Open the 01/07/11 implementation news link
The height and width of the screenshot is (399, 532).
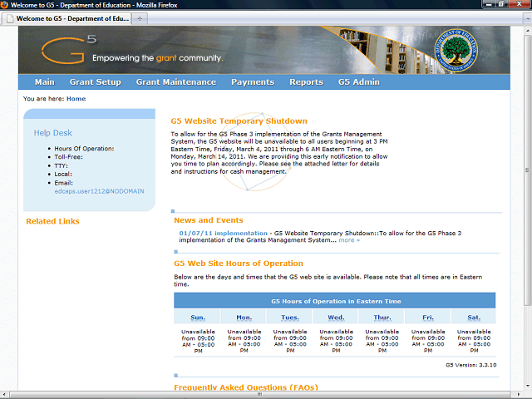point(224,234)
